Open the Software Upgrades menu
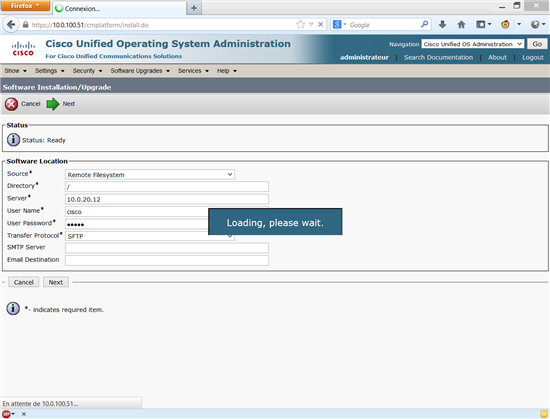The height and width of the screenshot is (419, 550). (140, 71)
